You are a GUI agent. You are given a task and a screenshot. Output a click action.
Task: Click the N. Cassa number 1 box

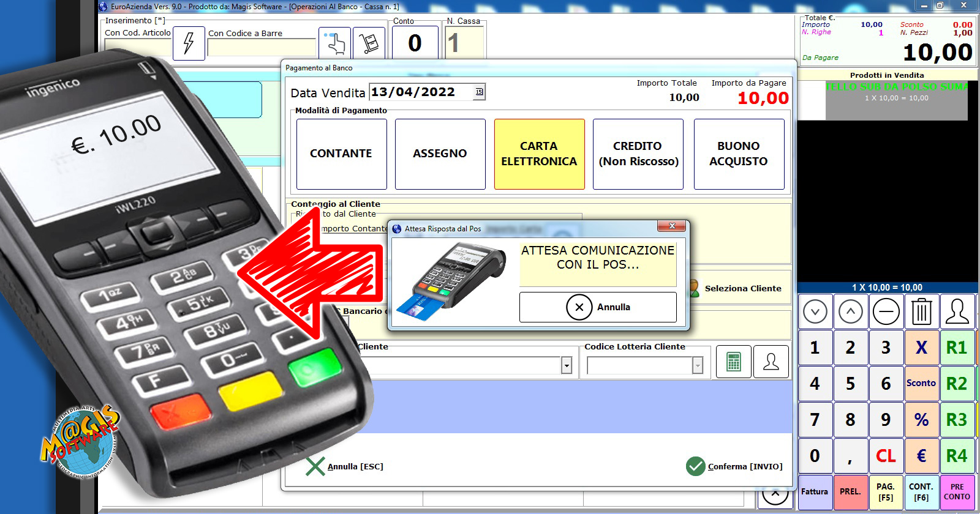tap(464, 43)
